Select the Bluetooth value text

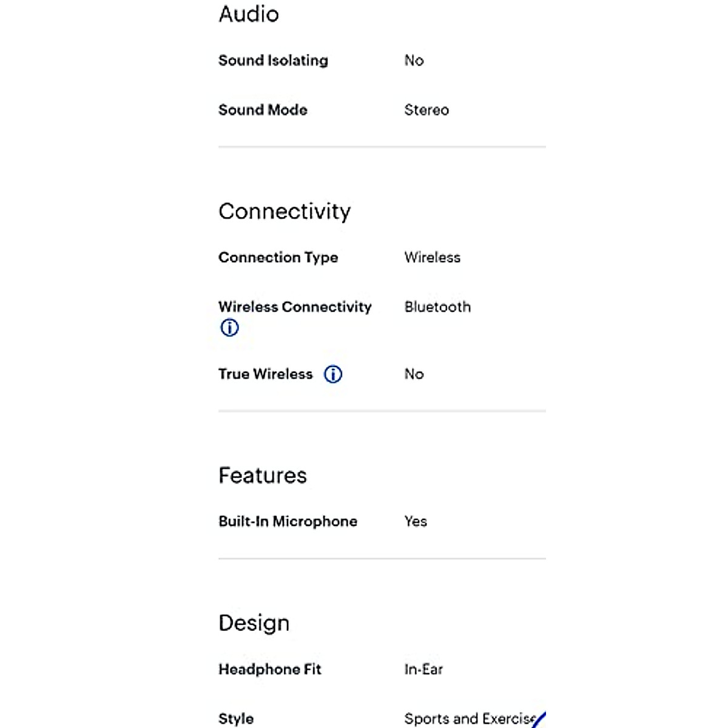(x=437, y=307)
